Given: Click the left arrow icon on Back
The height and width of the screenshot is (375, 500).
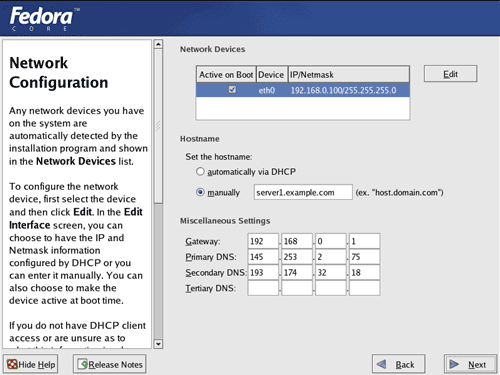Looking at the screenshot, I should (381, 364).
